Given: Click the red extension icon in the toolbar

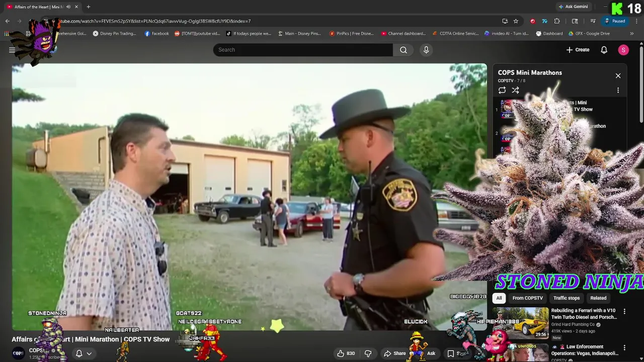Looking at the screenshot, I should point(532,21).
